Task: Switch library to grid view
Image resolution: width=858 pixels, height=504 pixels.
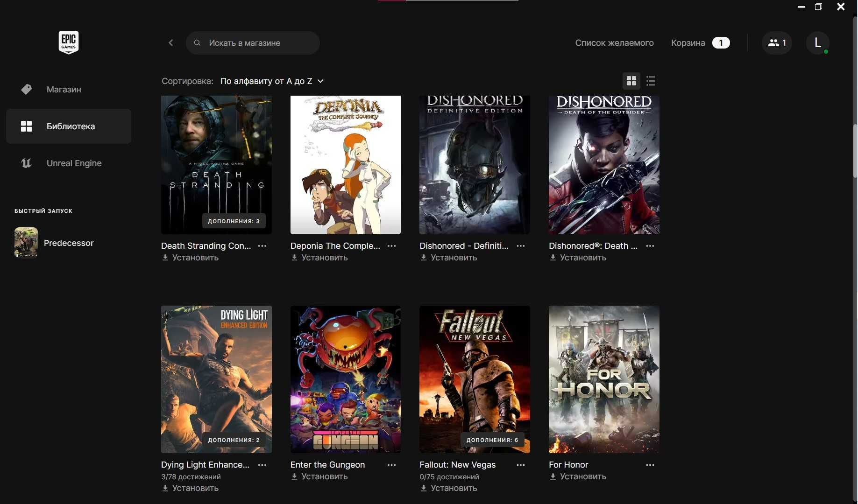Action: (631, 81)
